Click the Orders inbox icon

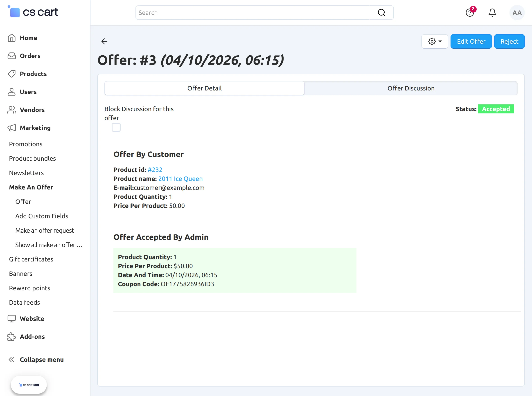(x=11, y=56)
